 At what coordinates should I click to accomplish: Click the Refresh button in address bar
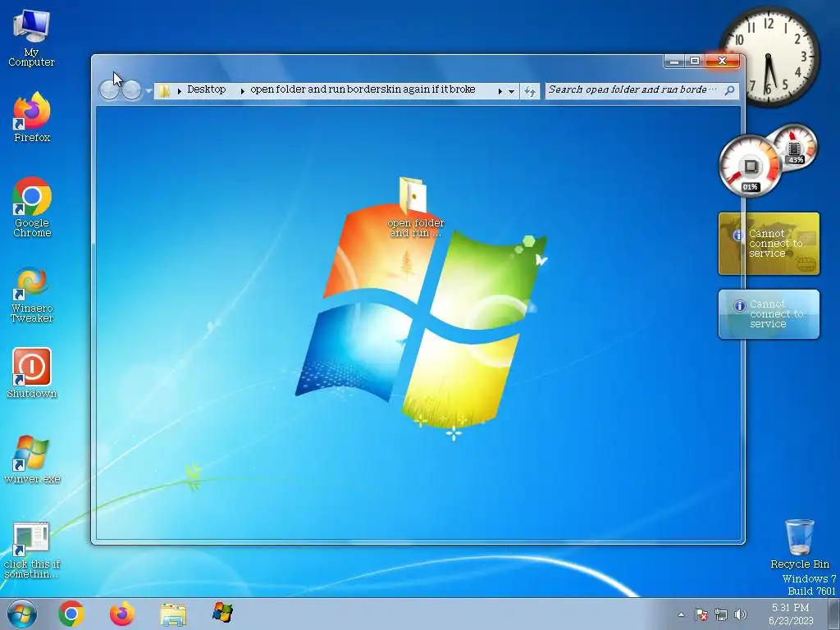click(x=530, y=91)
